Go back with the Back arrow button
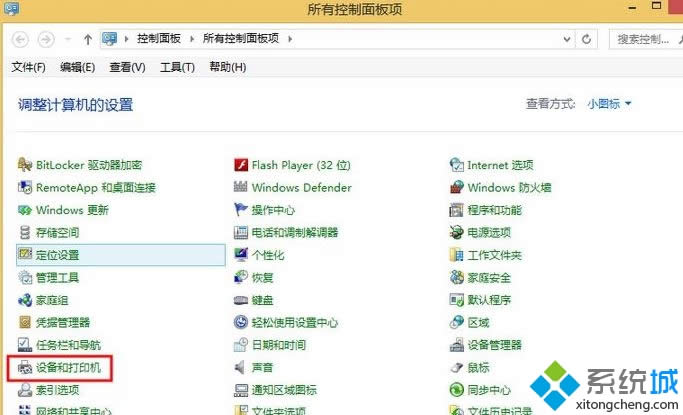 (x=20, y=40)
